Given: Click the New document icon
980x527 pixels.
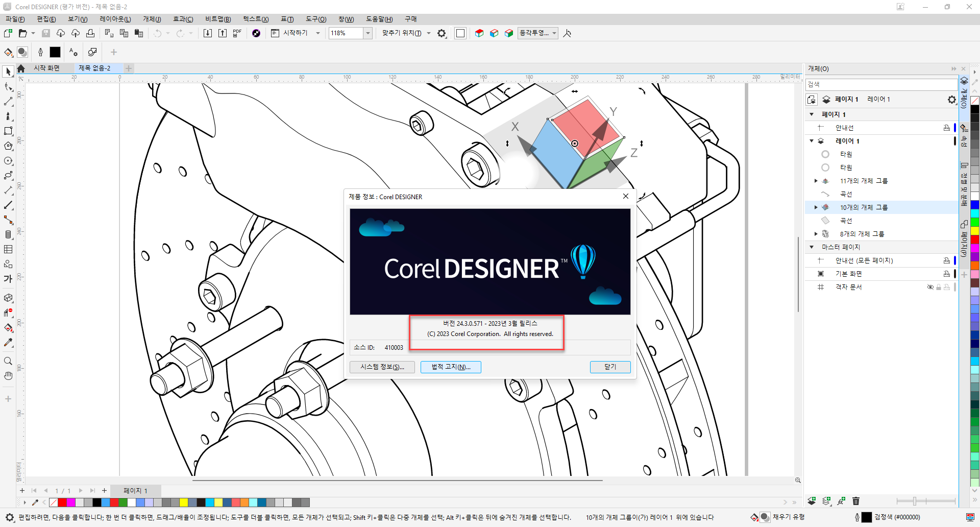Looking at the screenshot, I should pyautogui.click(x=8, y=33).
